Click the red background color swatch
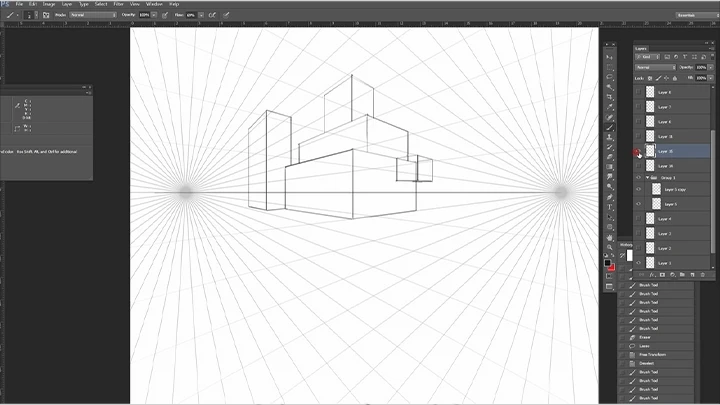The width and height of the screenshot is (720, 405). (x=612, y=267)
